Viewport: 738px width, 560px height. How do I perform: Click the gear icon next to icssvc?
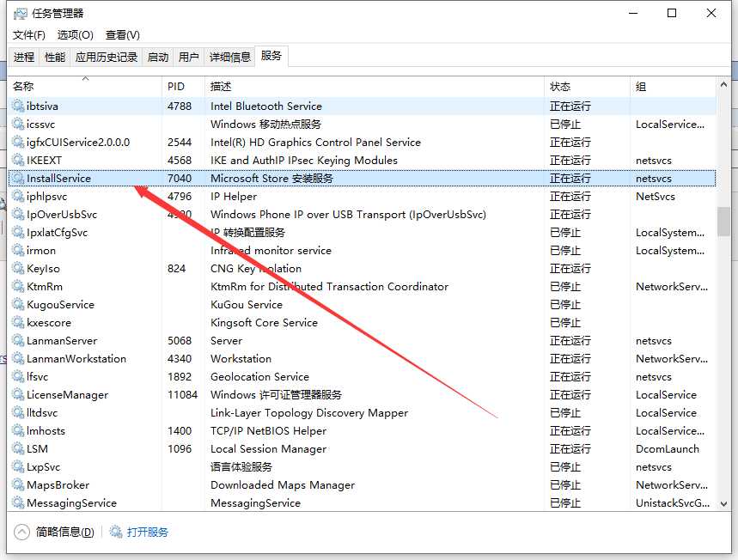pyautogui.click(x=18, y=125)
